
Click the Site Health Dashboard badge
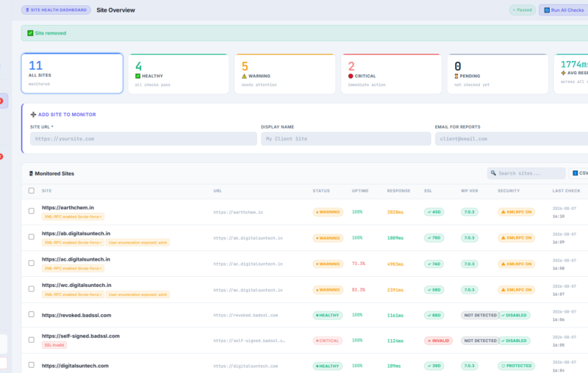[56, 10]
